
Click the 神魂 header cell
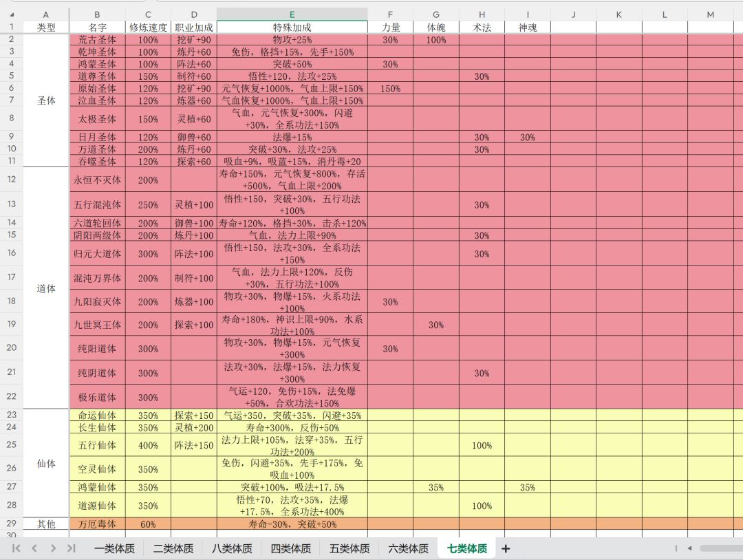(528, 28)
